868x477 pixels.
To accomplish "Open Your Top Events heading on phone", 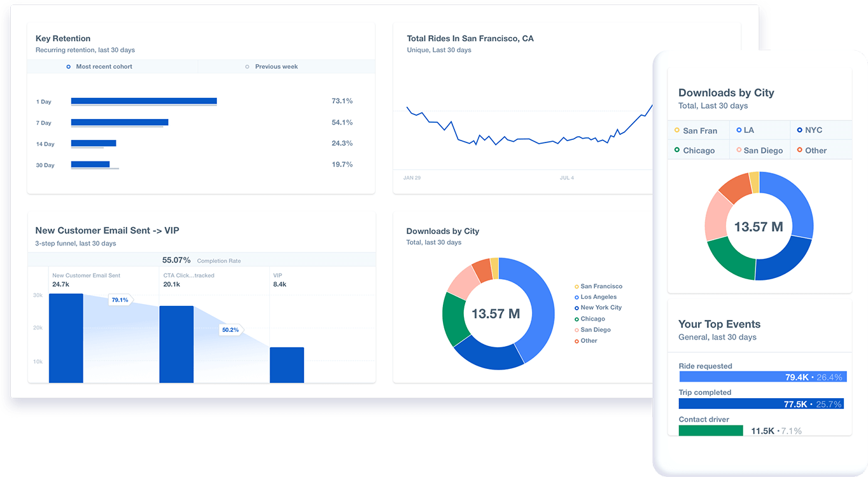I will (x=720, y=324).
